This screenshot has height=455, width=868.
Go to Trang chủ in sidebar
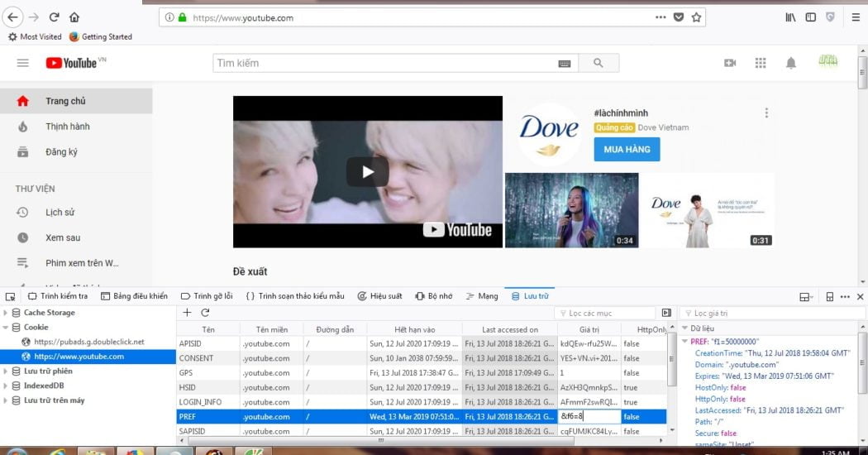pyautogui.click(x=76, y=101)
